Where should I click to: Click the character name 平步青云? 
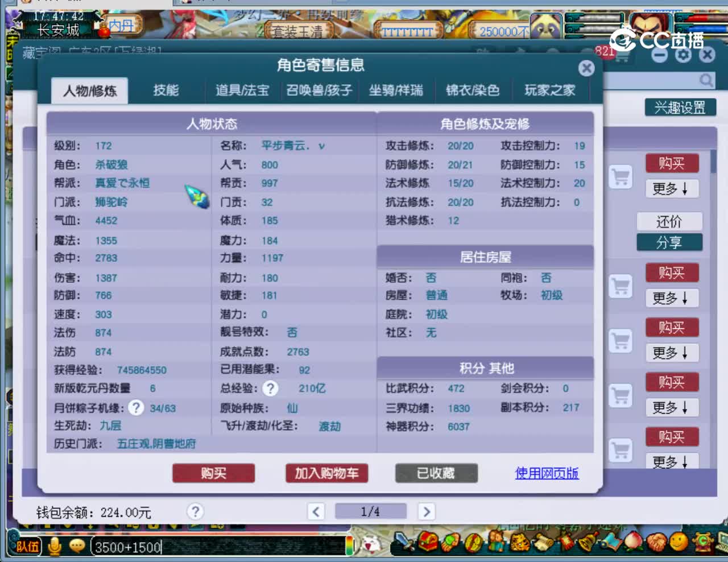coord(293,146)
